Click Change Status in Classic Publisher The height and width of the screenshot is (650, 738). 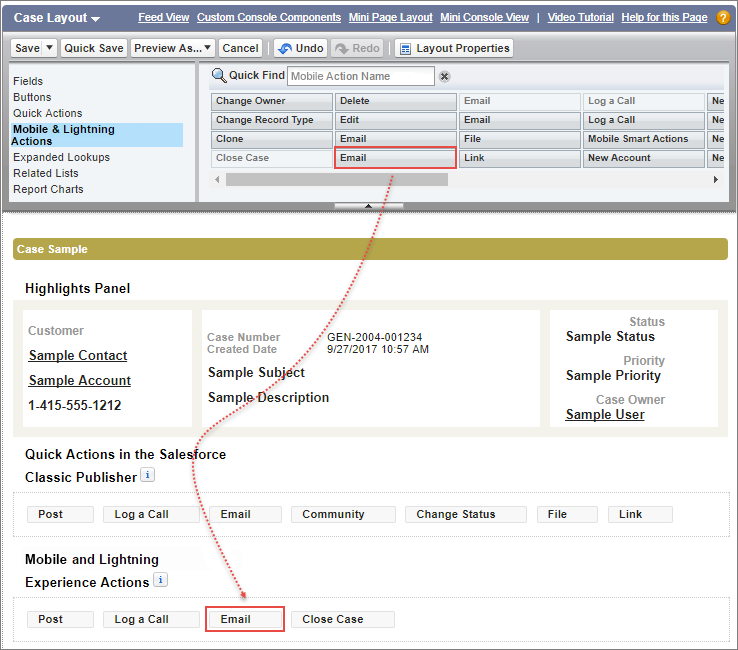pyautogui.click(x=465, y=514)
